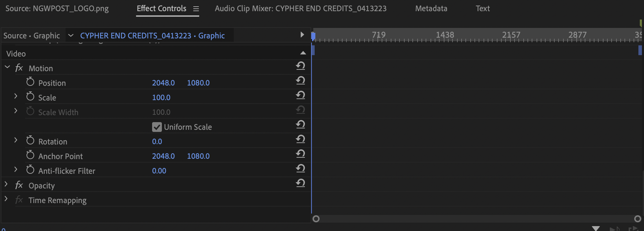Select the CYPHER END CREDITS_0413223 Graphic breadcrumb
The image size is (644, 231).
pyautogui.click(x=153, y=35)
